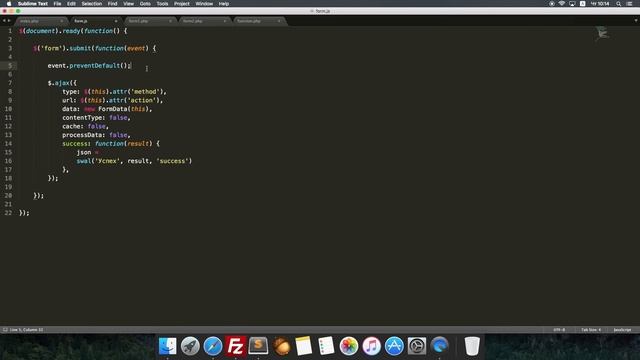This screenshot has width=640, height=360.
Task: Open the UTF-8 encoding selector
Action: 559,329
